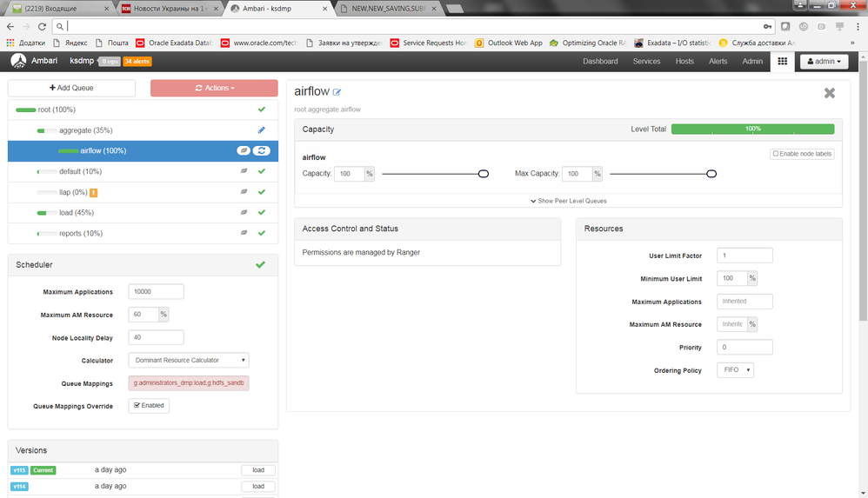Open the admin user dropdown
The image size is (868, 498).
824,62
